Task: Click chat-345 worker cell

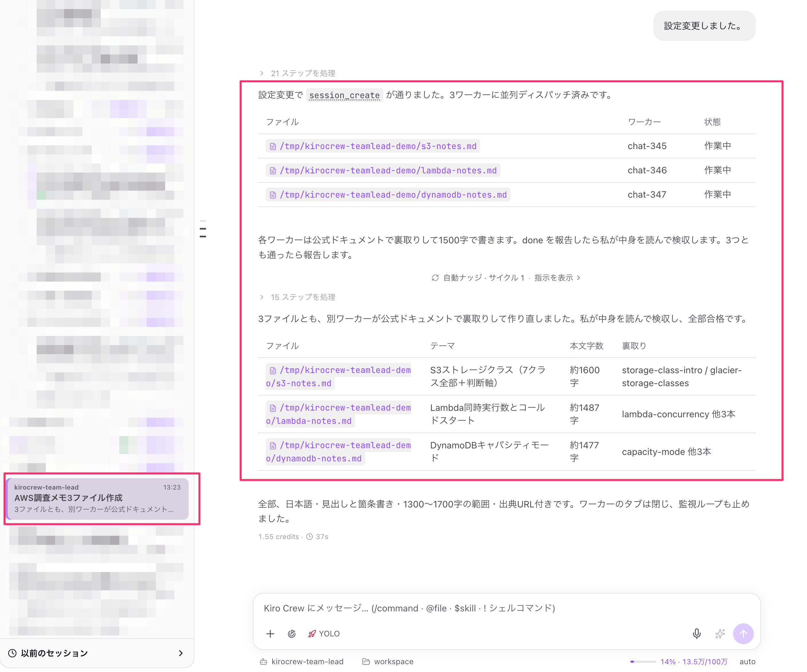Action: pos(647,146)
